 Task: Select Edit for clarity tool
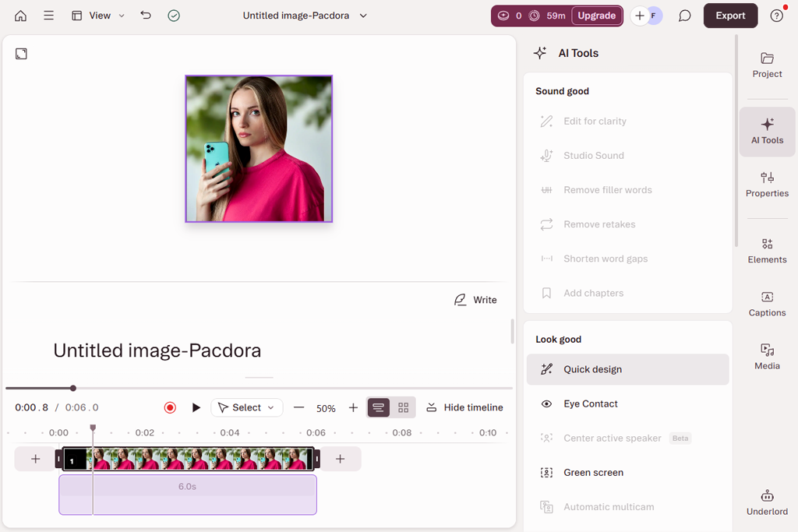[x=627, y=122]
